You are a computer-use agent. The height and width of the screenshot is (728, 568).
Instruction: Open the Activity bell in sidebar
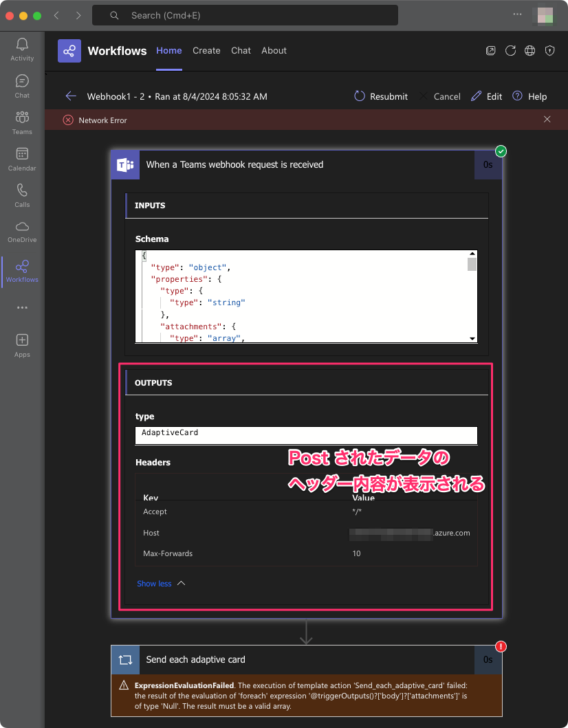(22, 49)
